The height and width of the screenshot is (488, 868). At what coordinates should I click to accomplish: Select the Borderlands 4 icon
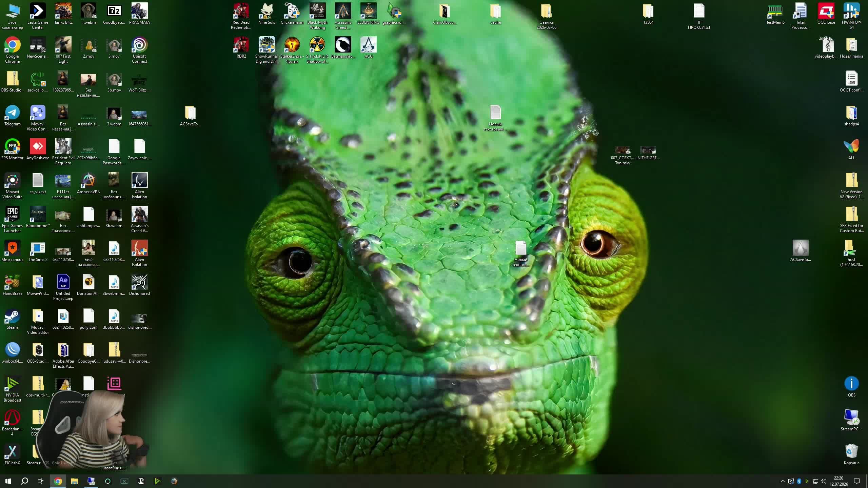point(12,423)
